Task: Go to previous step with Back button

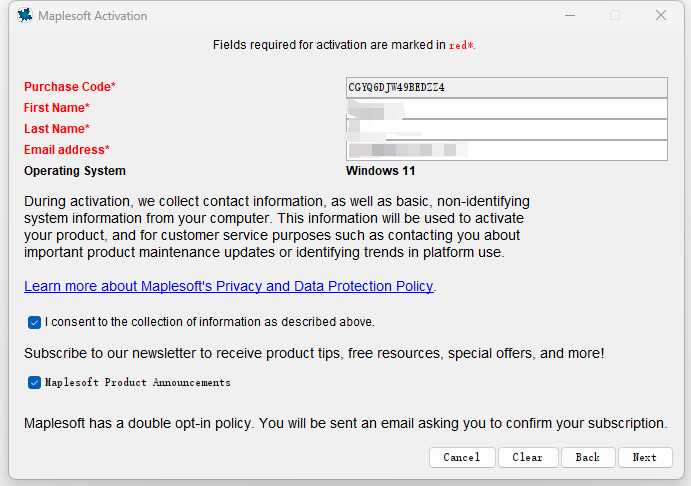Action: click(588, 457)
